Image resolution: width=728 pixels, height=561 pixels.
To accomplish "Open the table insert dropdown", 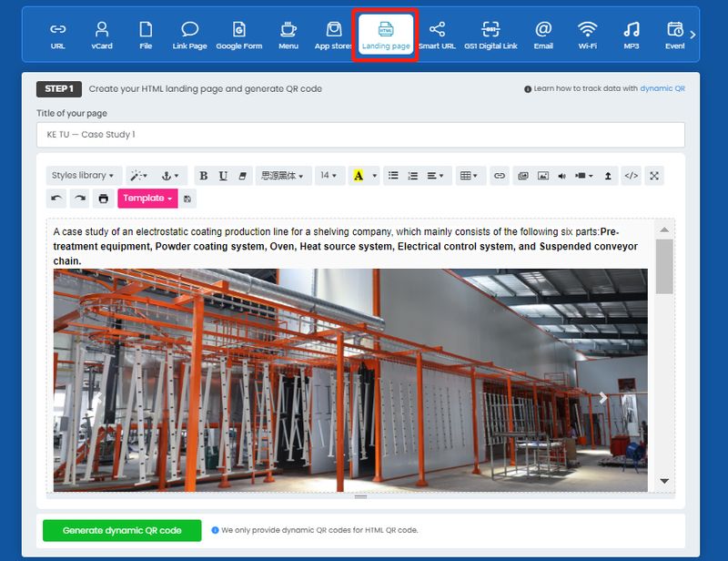I will (470, 176).
